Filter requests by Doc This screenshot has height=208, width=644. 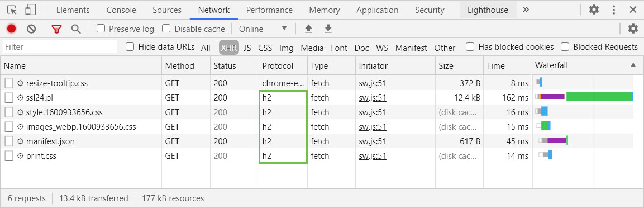point(362,48)
